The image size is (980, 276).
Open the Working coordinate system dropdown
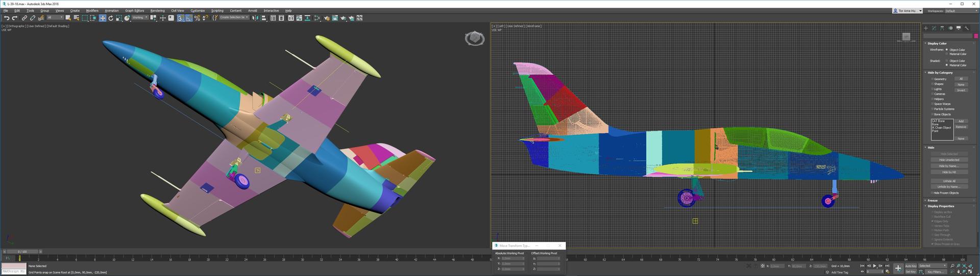pyautogui.click(x=139, y=18)
